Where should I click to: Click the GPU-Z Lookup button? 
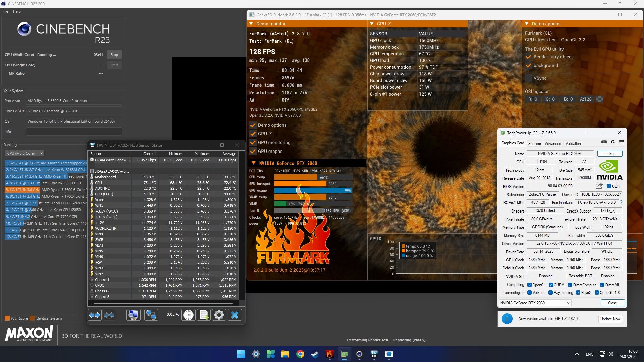pyautogui.click(x=609, y=154)
